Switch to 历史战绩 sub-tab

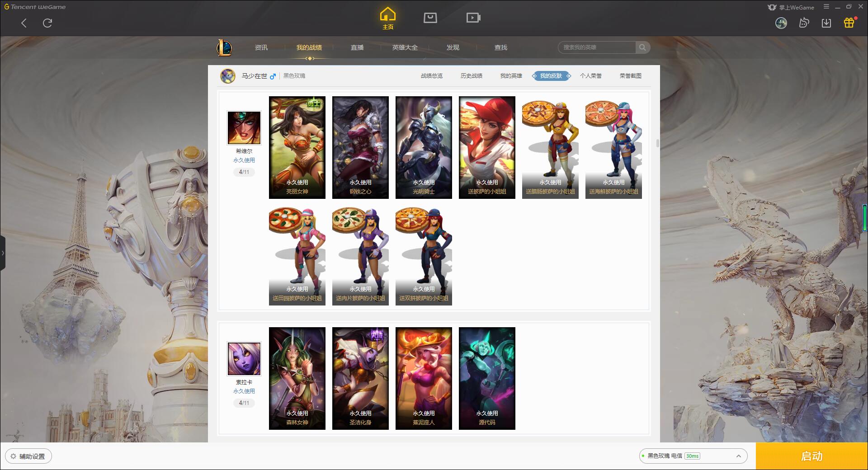[472, 76]
